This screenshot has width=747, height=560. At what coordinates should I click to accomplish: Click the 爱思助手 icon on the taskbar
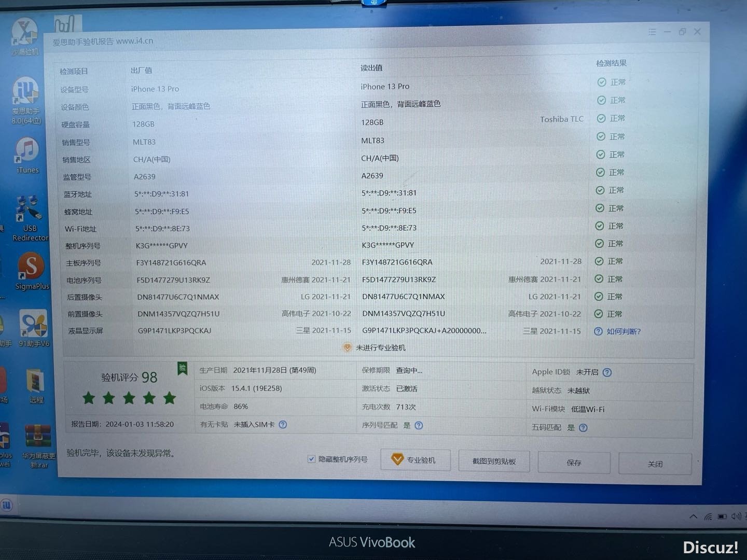(x=7, y=505)
